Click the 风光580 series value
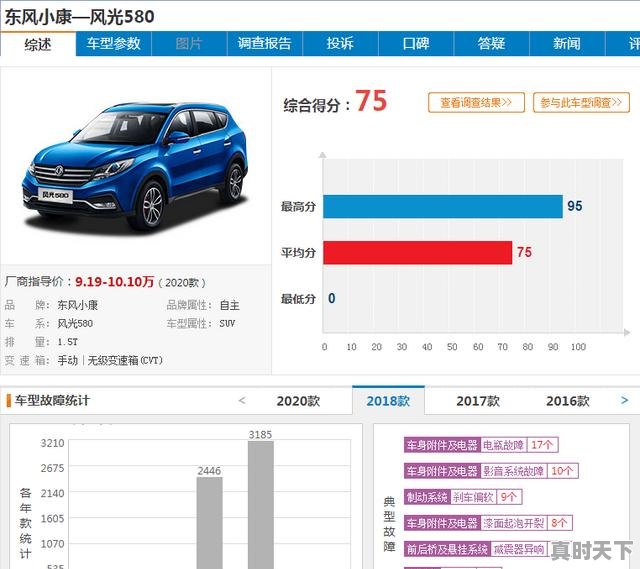The width and height of the screenshot is (640, 569). 75,324
